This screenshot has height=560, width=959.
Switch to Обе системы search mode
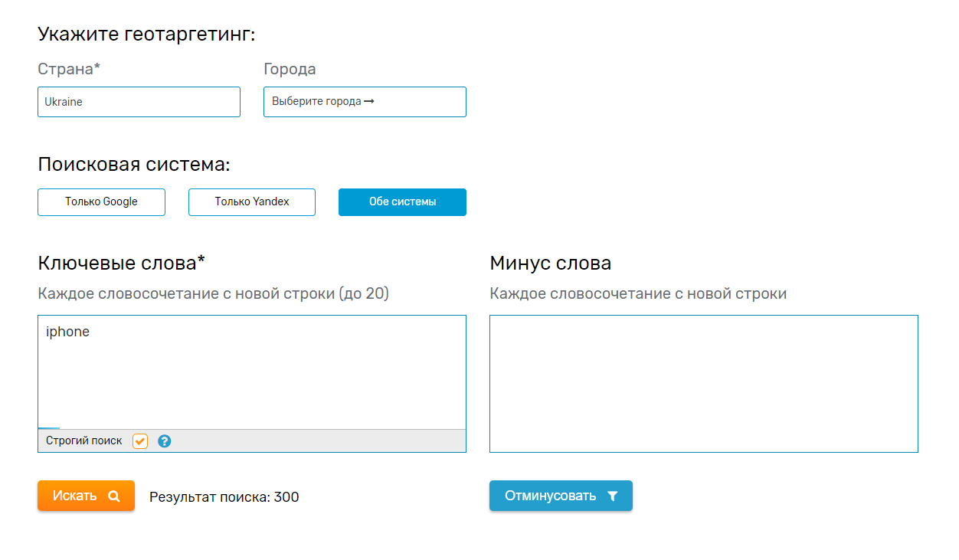(402, 201)
